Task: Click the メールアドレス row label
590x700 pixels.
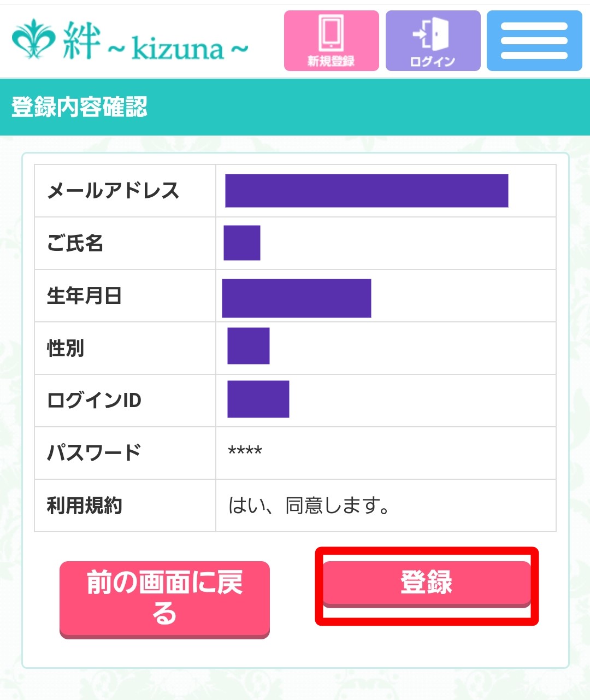Action: [114, 191]
